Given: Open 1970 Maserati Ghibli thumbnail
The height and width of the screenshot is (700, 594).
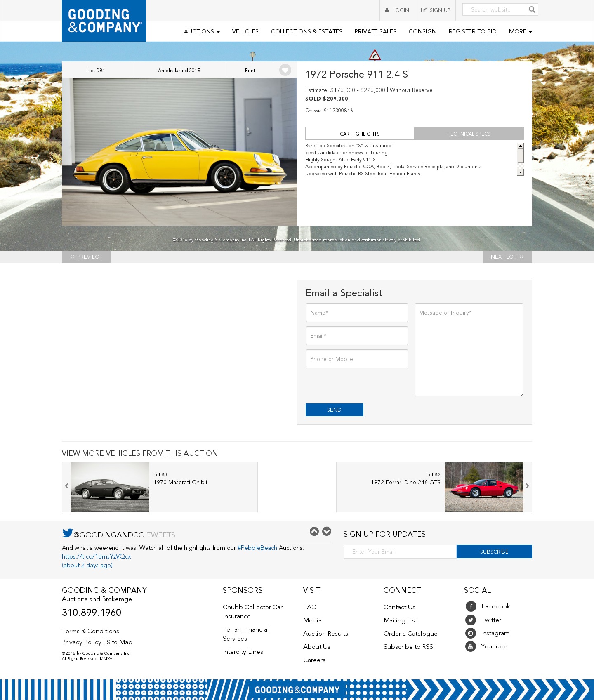Looking at the screenshot, I should point(110,487).
